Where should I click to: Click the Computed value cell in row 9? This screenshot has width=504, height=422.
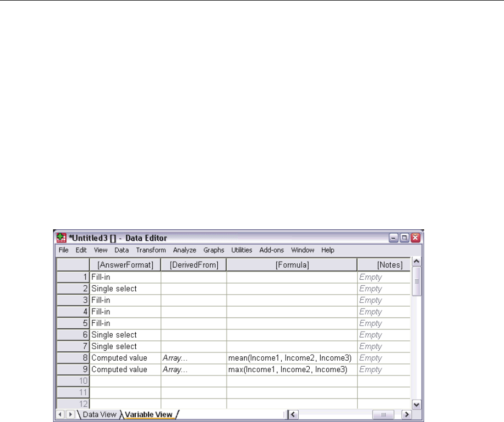coord(125,369)
